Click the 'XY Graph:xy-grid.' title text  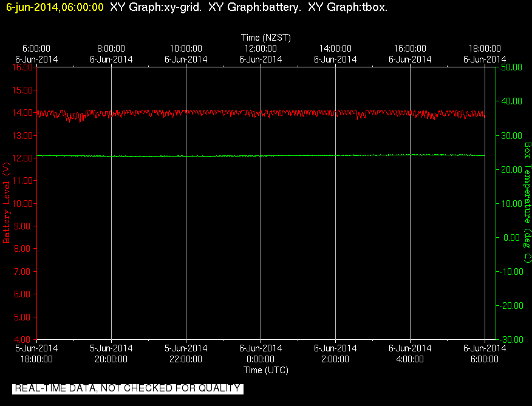(155, 7)
